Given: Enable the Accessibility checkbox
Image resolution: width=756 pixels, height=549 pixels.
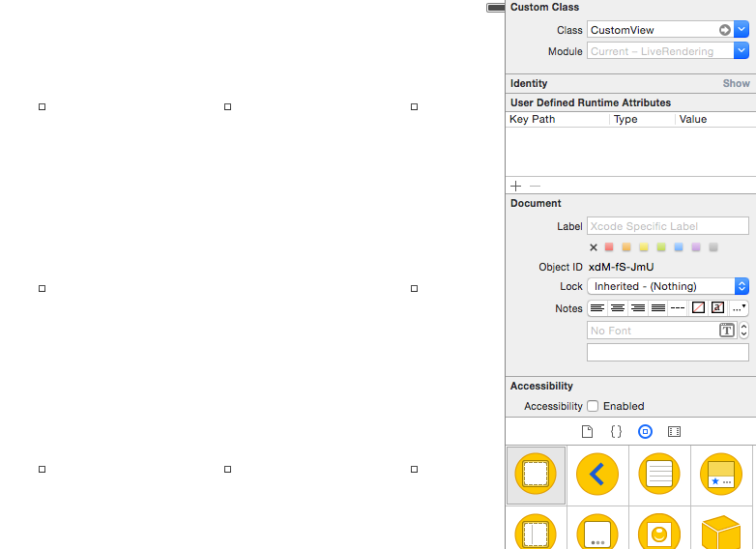Looking at the screenshot, I should [x=593, y=406].
